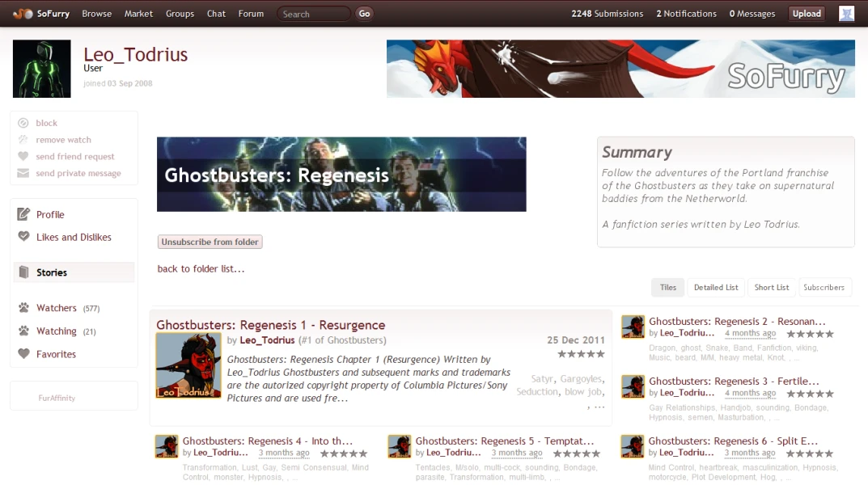Screen dimensions: 868x485
Task: Click the heart icon beside send friend request
Action: point(23,157)
